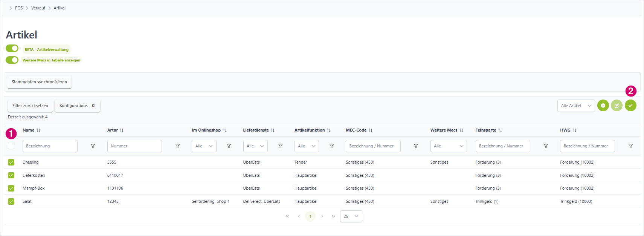Sort by Feinsparte column arrows
Screen dimensions: 644x236
pyautogui.click(x=500, y=130)
